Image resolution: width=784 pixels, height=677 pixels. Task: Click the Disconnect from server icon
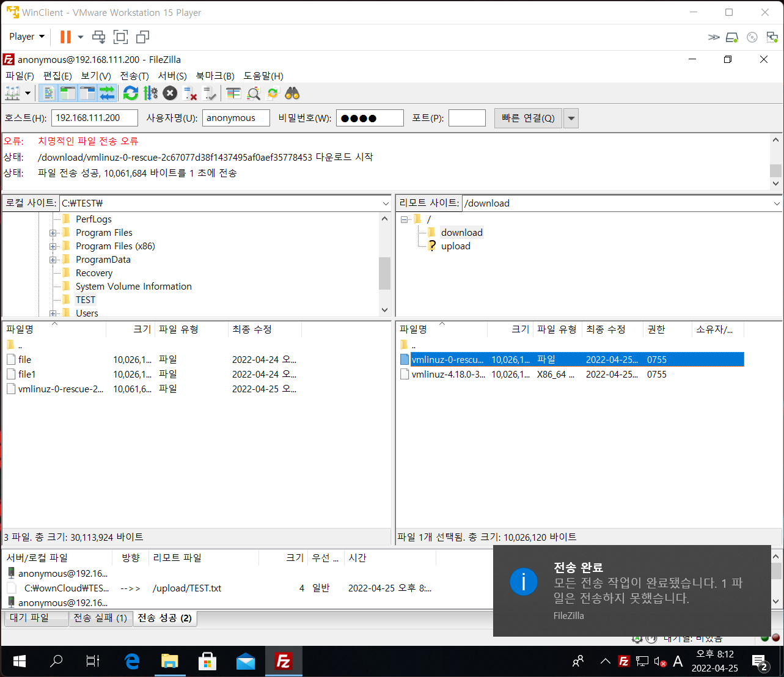[x=190, y=93]
